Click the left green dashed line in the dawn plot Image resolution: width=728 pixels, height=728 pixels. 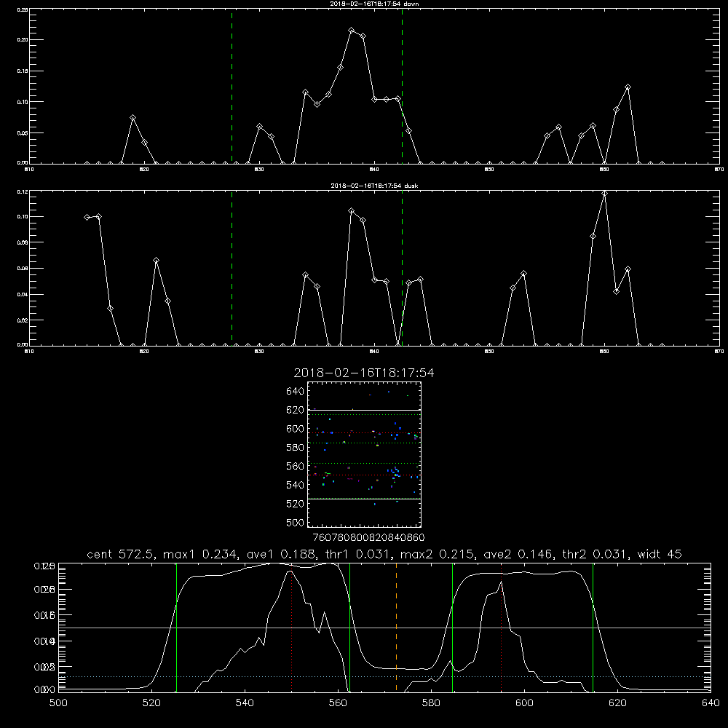click(x=232, y=86)
